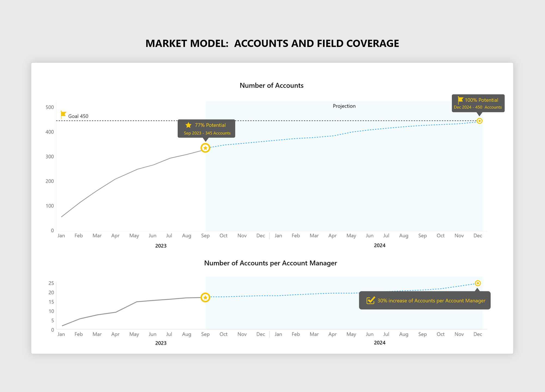Click the Goal 450 text label
545x392 pixels.
point(78,116)
